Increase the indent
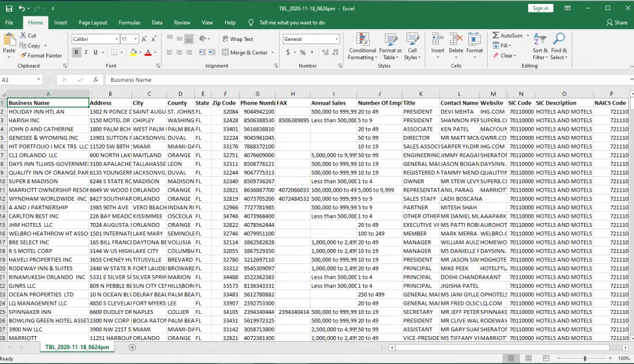The width and height of the screenshot is (634, 364). (x=212, y=52)
